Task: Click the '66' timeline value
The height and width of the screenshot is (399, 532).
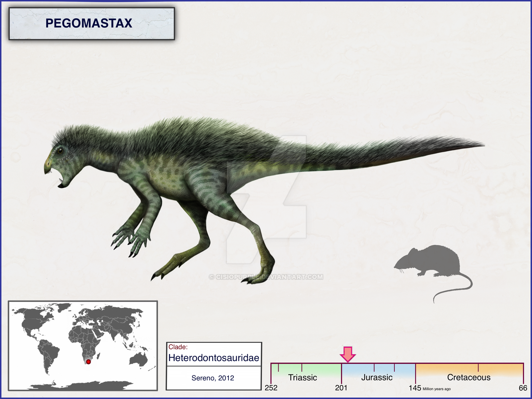Action: (x=523, y=388)
